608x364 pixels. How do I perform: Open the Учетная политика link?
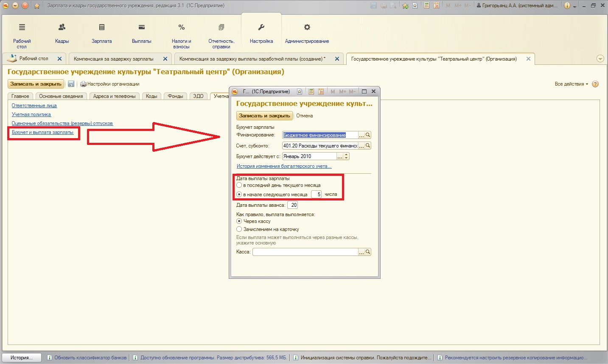click(31, 114)
